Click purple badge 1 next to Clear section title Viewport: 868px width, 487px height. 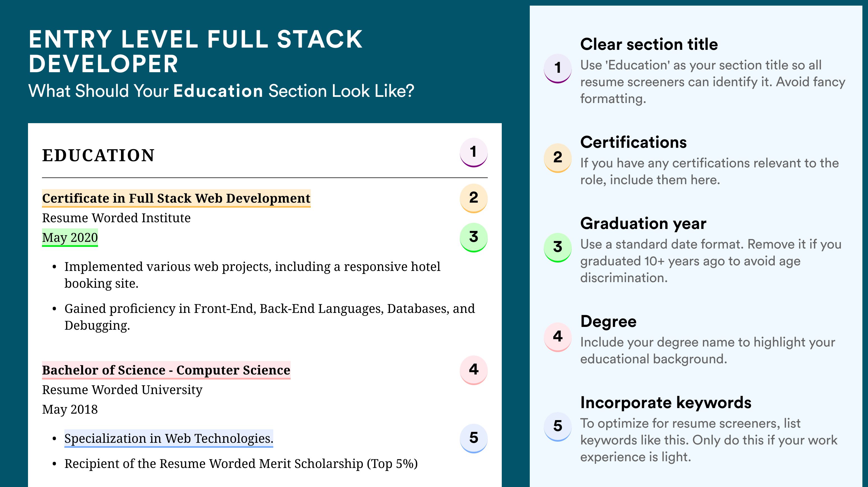[x=558, y=68]
